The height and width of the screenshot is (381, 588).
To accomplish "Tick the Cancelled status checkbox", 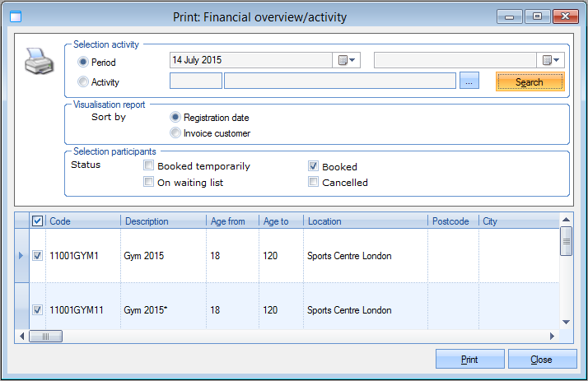I will point(313,182).
